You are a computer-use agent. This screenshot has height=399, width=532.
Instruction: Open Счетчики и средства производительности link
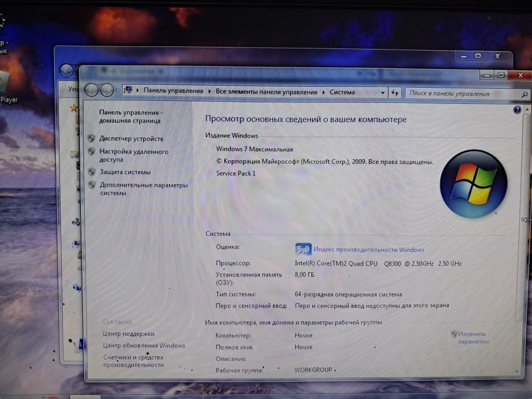coord(133,361)
